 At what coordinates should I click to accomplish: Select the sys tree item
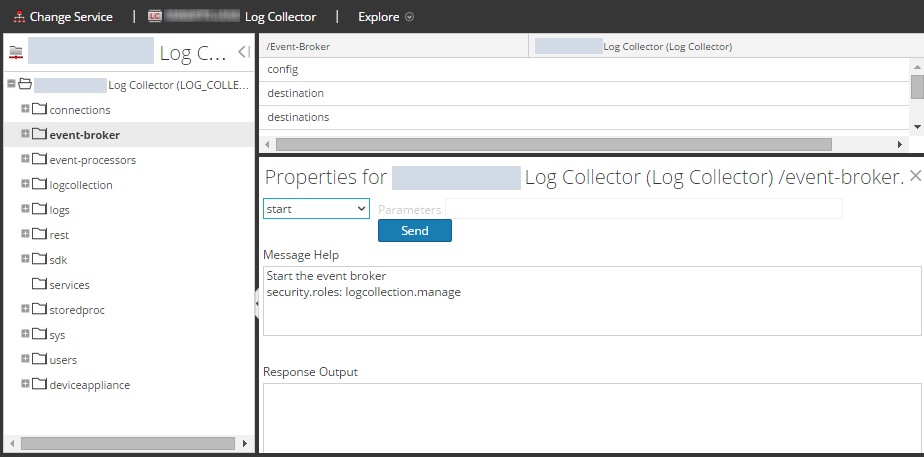tap(57, 335)
